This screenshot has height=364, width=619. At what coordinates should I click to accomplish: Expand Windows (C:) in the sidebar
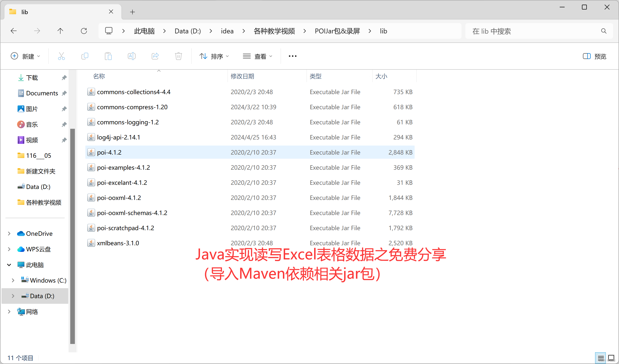pos(13,280)
